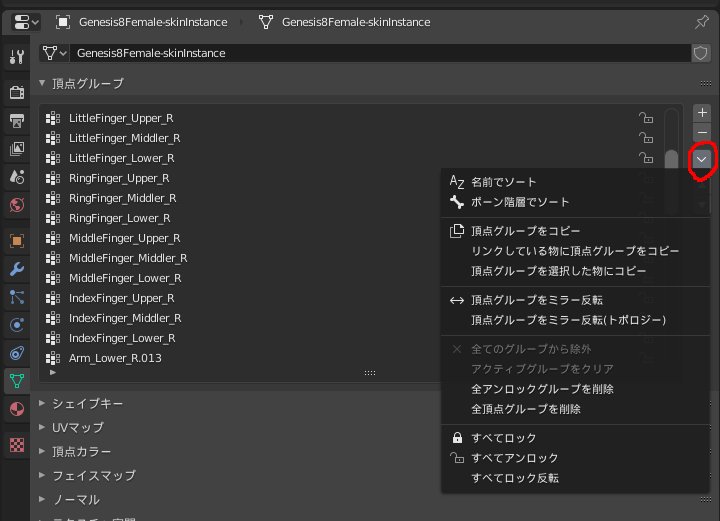Open the Texture properties checker tab
This screenshot has height=521, width=720.
pyautogui.click(x=17, y=445)
